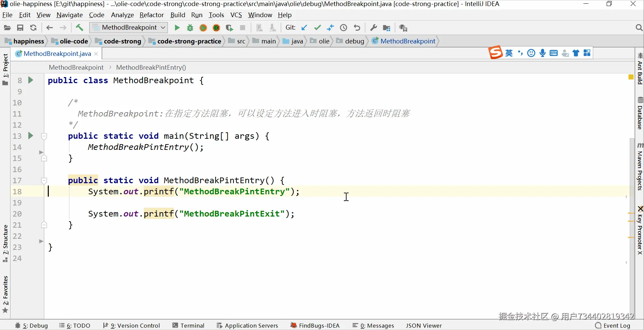This screenshot has width=644, height=330.
Task: Open Settings with the wrench icon
Action: tap(373, 28)
